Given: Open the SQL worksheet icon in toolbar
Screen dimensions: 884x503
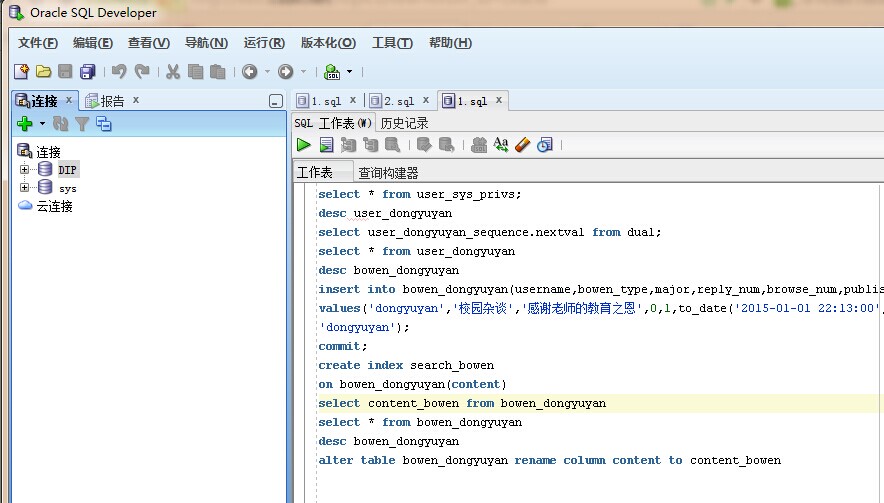Looking at the screenshot, I should [332, 72].
